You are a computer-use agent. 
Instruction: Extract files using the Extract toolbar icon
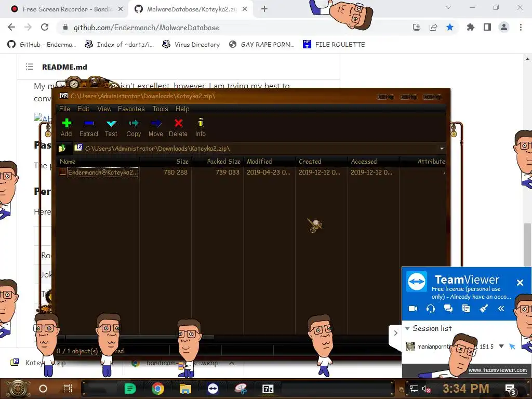point(89,128)
